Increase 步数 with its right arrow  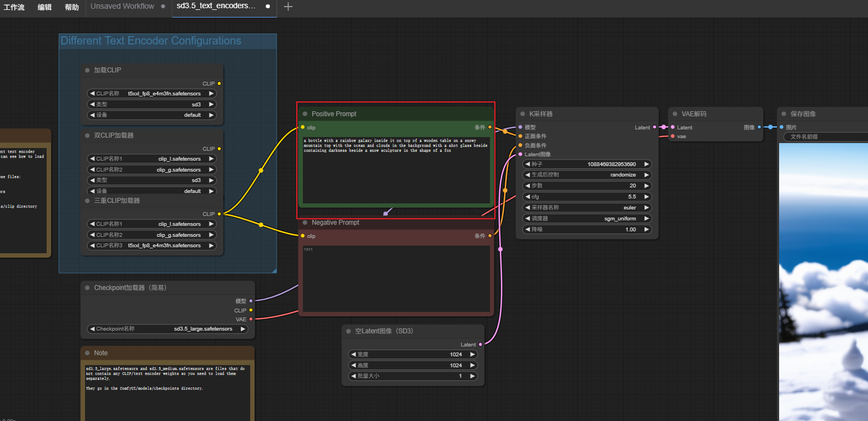tap(646, 186)
